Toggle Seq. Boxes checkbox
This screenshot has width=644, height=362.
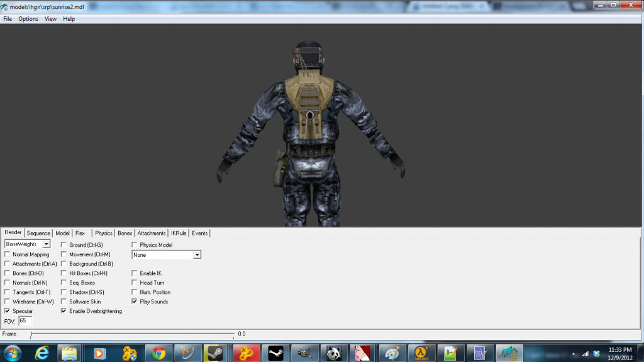coord(64,283)
